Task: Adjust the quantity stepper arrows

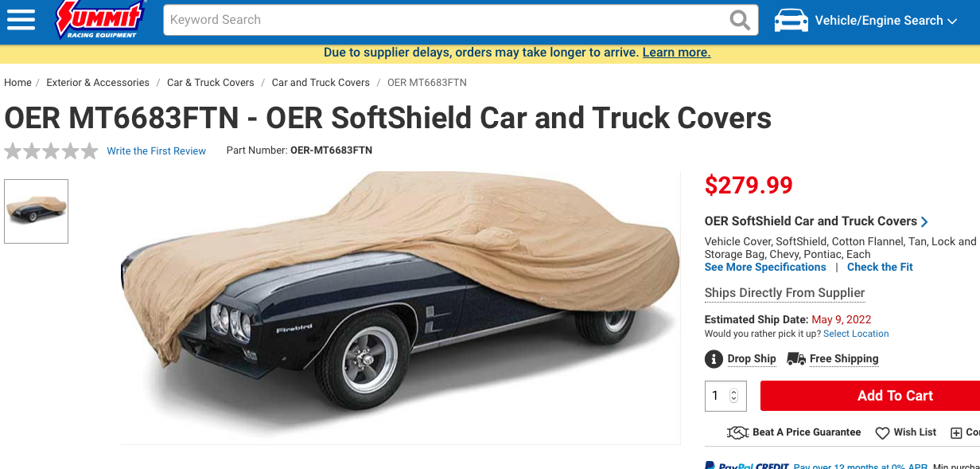Action: click(733, 396)
